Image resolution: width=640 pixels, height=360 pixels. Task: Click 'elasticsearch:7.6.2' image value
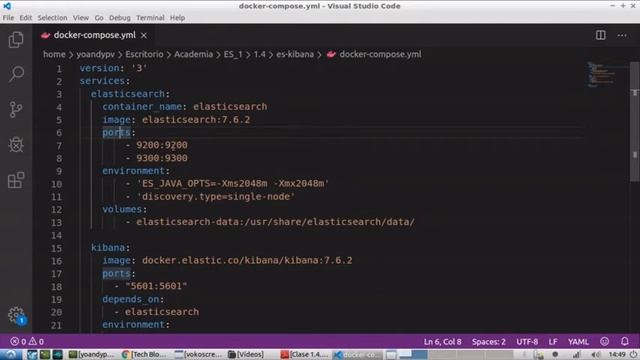196,120
